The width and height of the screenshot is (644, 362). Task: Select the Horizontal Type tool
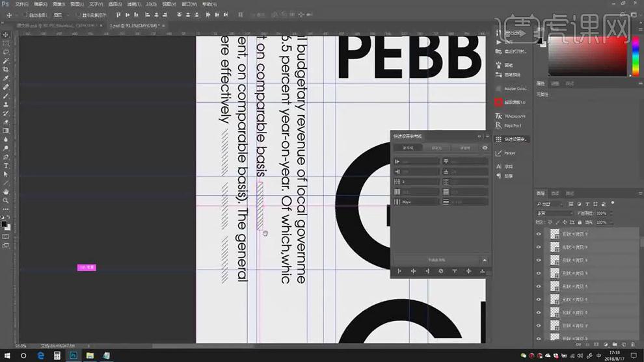click(6, 166)
